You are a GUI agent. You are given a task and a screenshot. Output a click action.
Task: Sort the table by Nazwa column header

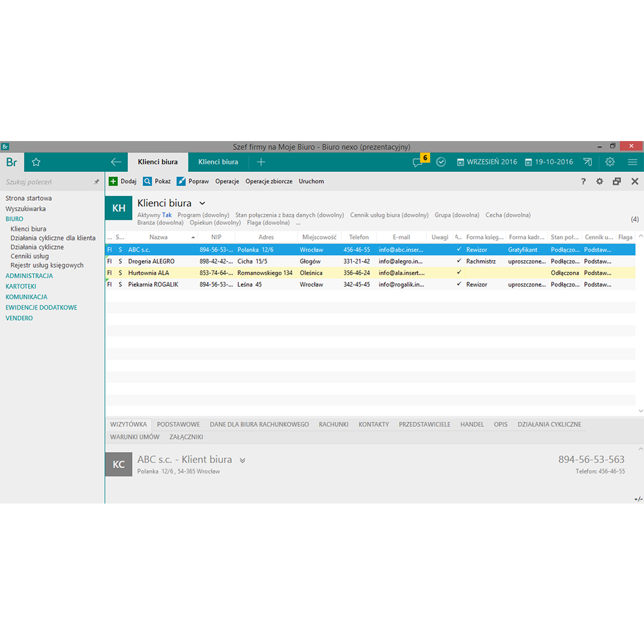(x=158, y=237)
